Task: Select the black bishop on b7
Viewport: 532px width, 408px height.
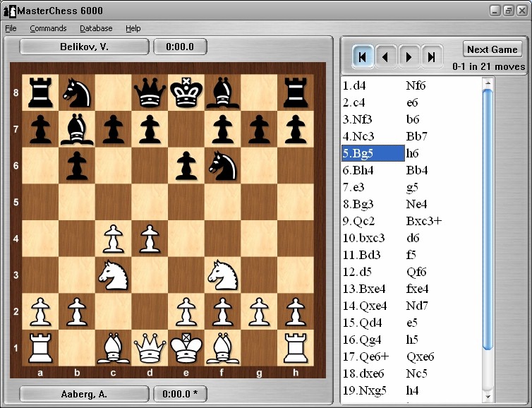Action: tap(76, 128)
